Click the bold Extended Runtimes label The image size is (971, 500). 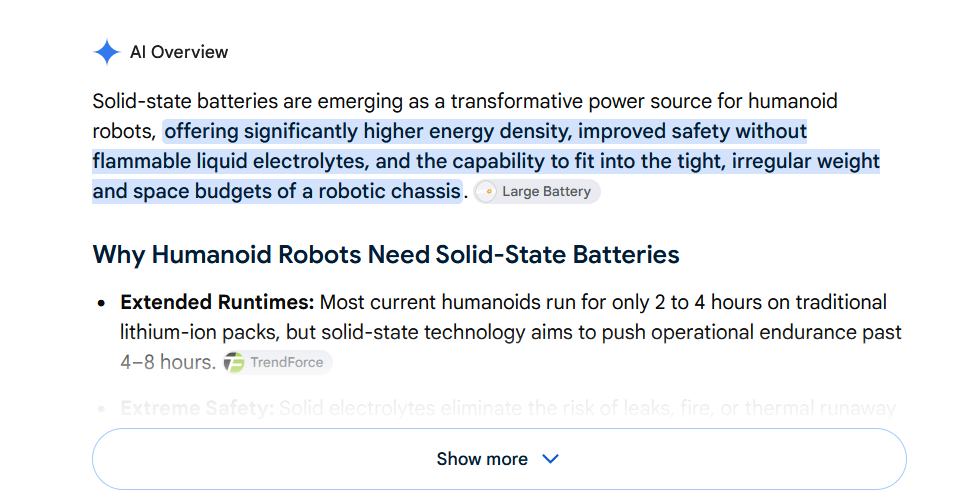tap(217, 302)
